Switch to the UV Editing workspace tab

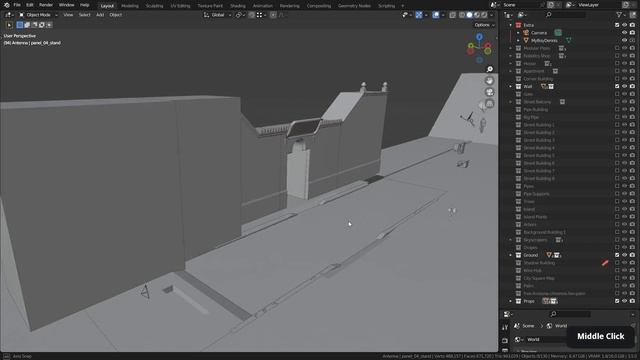[180, 6]
